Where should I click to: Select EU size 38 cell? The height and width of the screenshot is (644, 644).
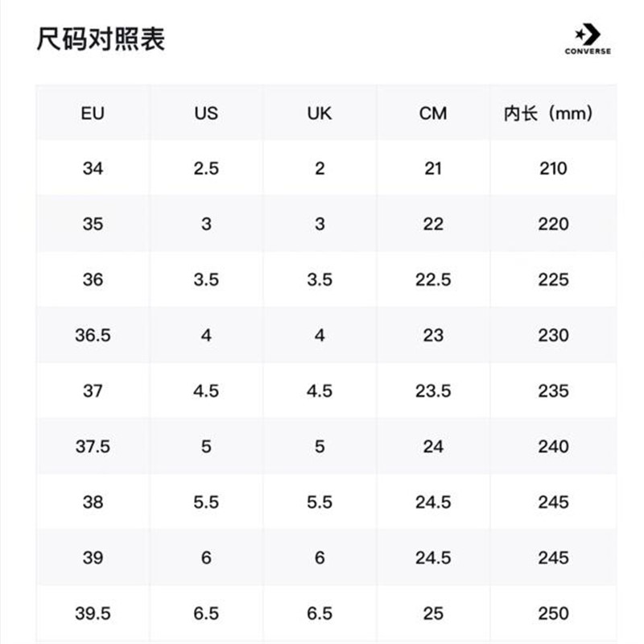tap(93, 502)
